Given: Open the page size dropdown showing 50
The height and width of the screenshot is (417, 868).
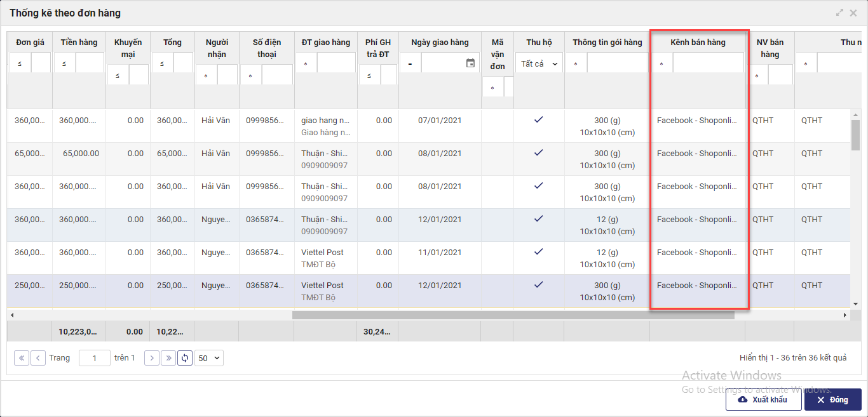Looking at the screenshot, I should tap(209, 358).
